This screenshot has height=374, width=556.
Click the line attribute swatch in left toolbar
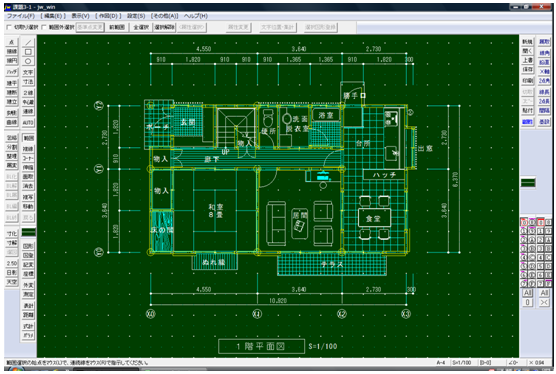click(x=28, y=232)
